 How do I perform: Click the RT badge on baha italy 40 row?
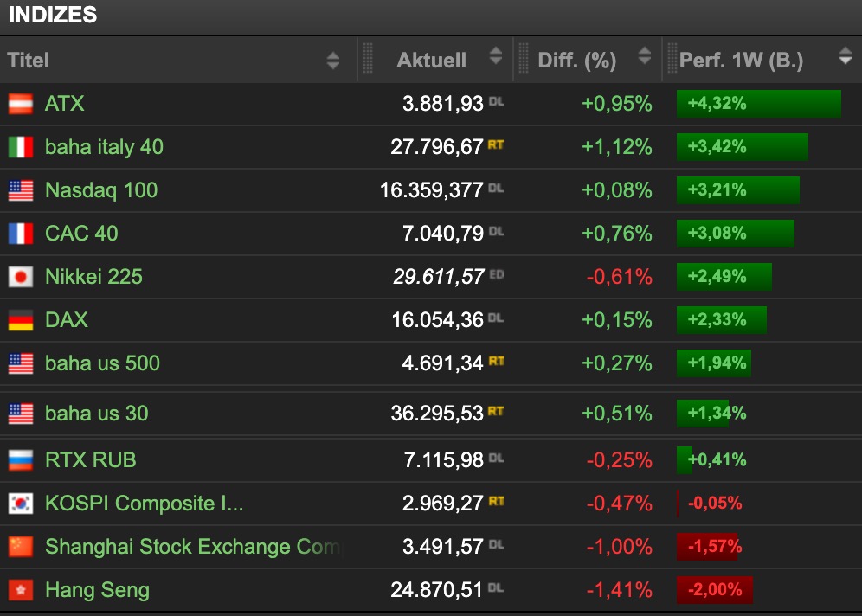tap(495, 144)
